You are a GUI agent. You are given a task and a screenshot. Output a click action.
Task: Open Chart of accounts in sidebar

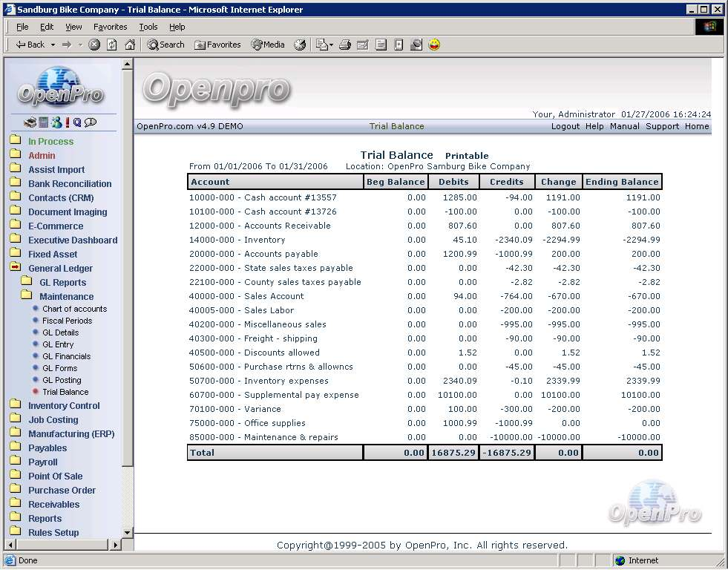[74, 309]
